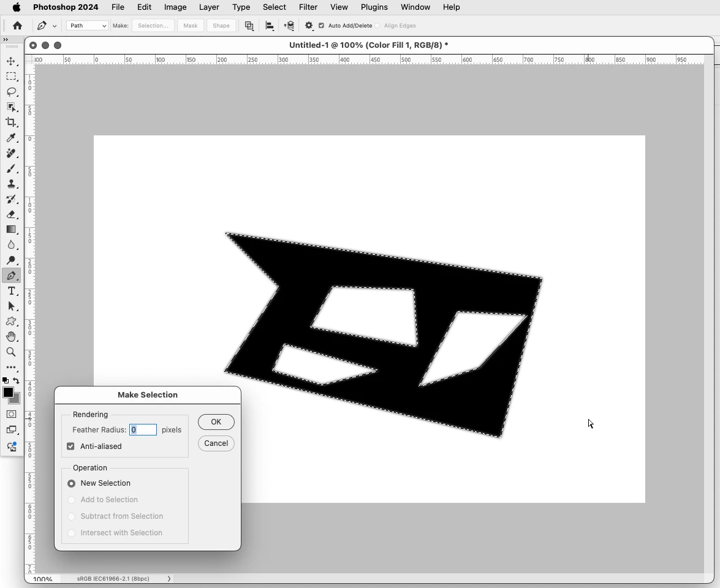Open the Filter menu
The image size is (720, 588).
click(308, 7)
